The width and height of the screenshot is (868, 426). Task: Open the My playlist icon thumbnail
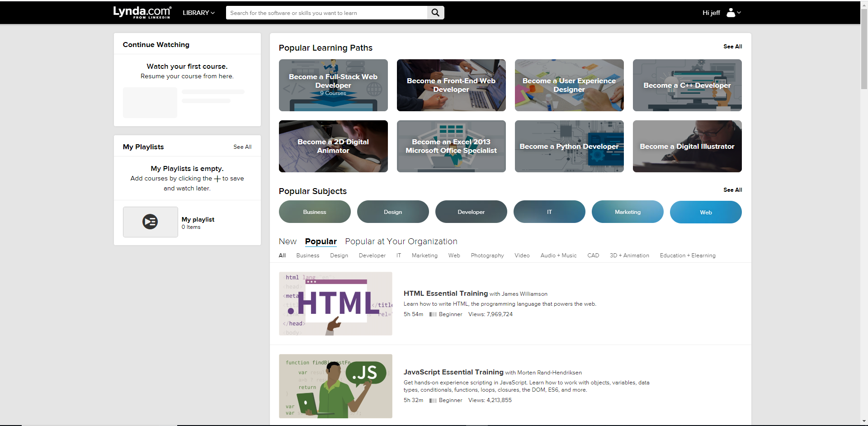click(x=150, y=222)
